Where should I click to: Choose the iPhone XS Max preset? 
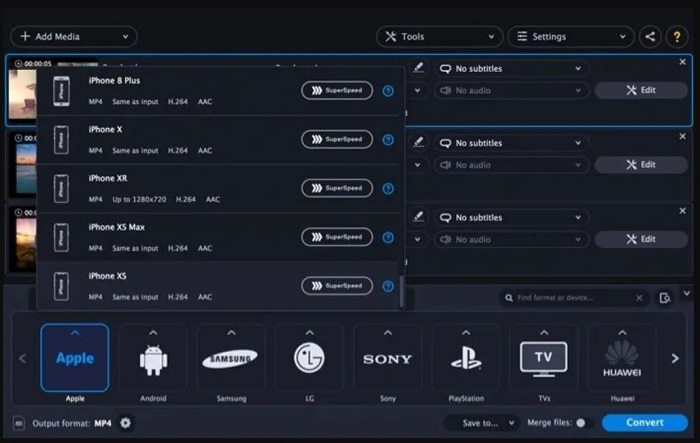(x=217, y=237)
